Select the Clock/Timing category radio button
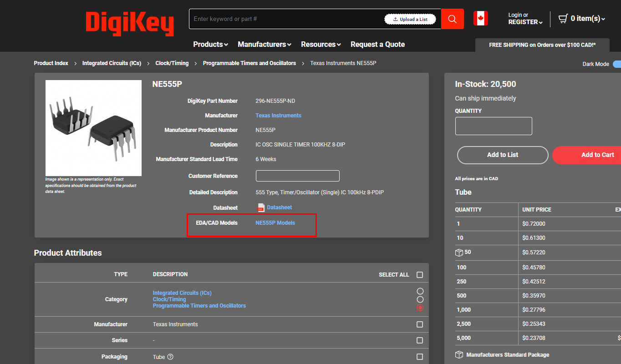The image size is (621, 364). point(420,299)
